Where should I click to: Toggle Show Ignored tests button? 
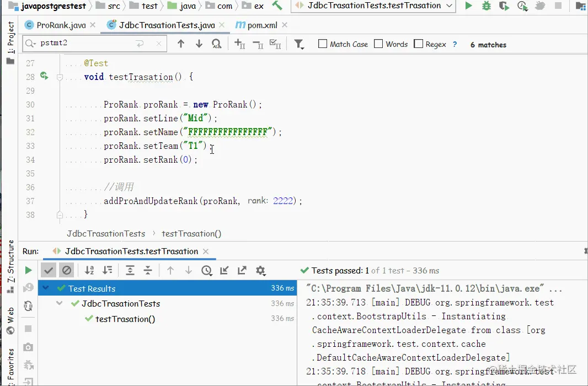pyautogui.click(x=67, y=270)
